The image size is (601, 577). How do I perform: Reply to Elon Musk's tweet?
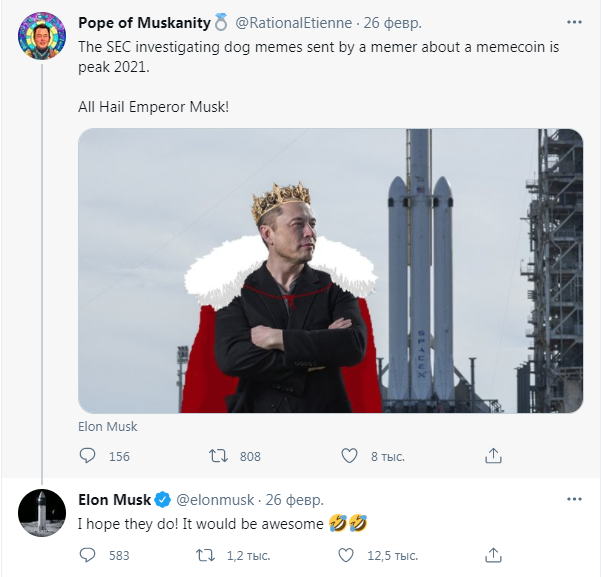(88, 554)
